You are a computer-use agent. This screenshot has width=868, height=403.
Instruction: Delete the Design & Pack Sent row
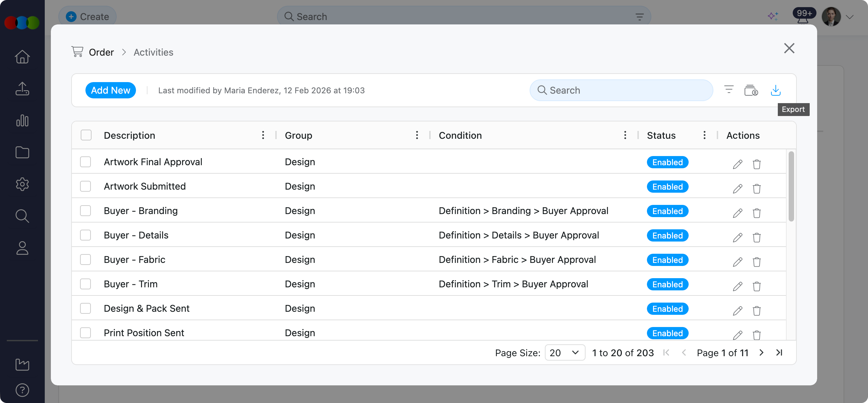pos(756,311)
